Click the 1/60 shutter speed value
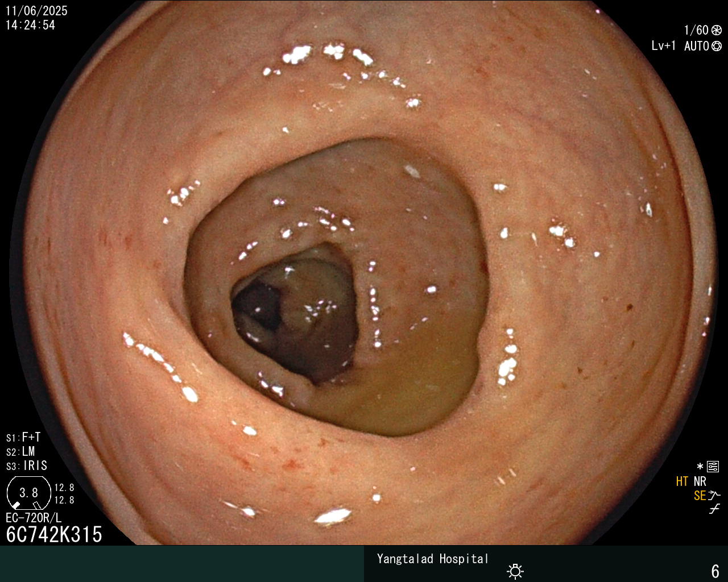Screen dimensions: 728x582 (696, 30)
